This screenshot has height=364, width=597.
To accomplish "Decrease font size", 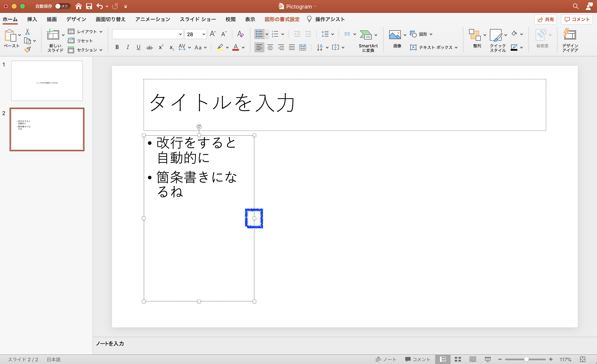I will click(224, 34).
